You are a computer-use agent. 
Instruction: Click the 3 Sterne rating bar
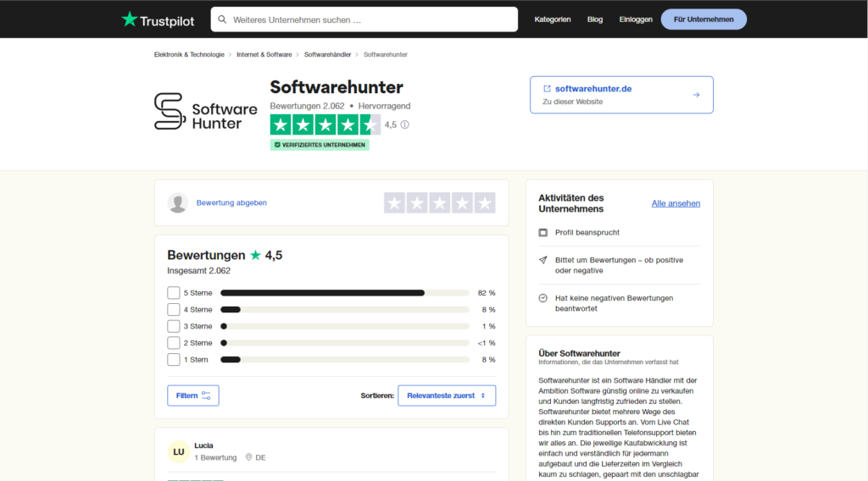click(345, 326)
